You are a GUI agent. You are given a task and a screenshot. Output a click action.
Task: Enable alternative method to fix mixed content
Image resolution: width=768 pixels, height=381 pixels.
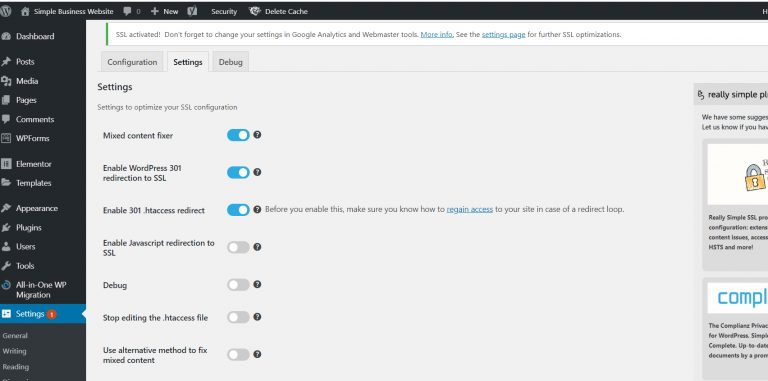click(239, 355)
